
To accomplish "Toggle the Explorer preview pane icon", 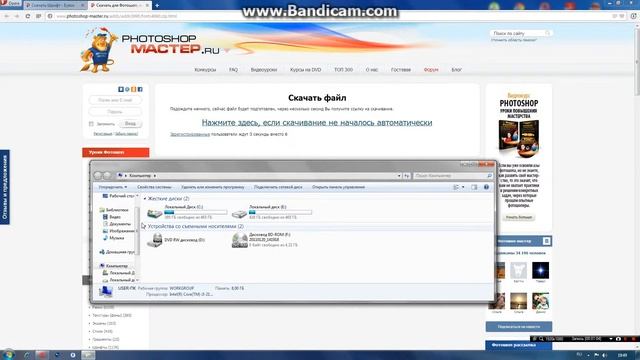I will coord(474,187).
